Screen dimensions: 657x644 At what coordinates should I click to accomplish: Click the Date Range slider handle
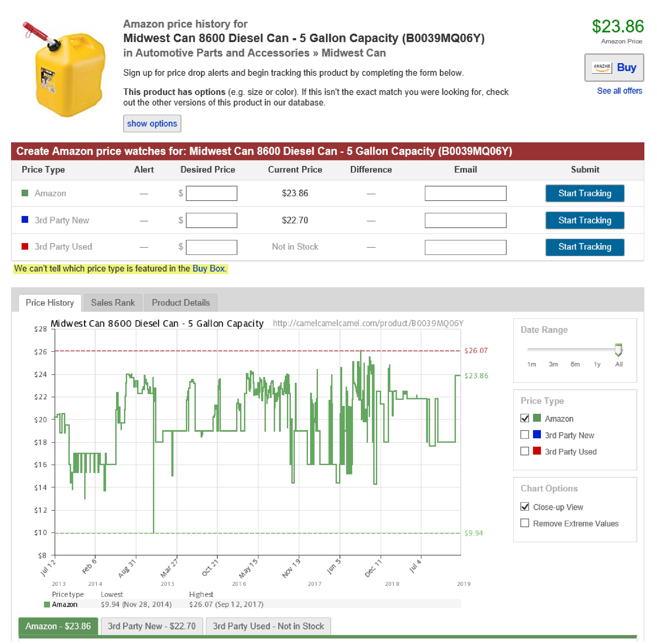[618, 350]
